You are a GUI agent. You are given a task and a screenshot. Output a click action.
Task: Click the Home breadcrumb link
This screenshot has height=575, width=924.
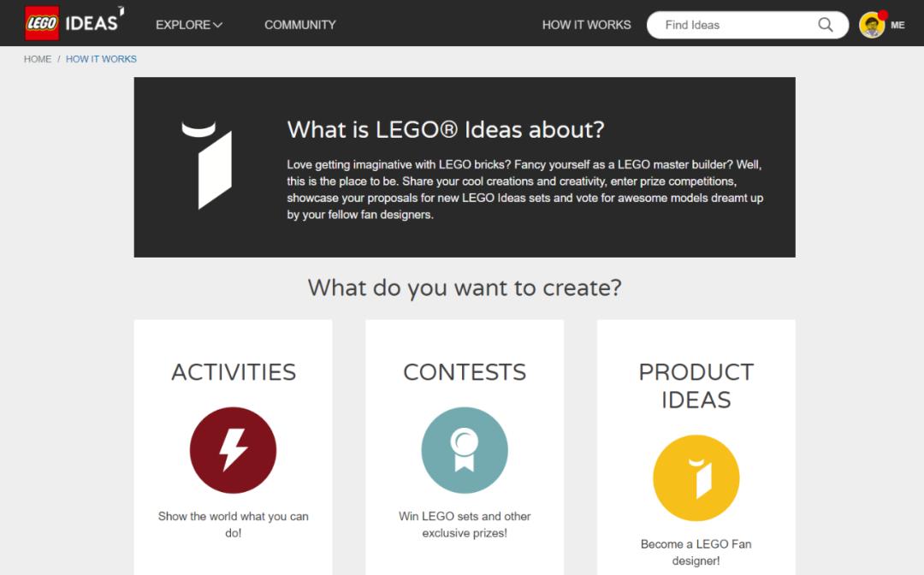[38, 59]
